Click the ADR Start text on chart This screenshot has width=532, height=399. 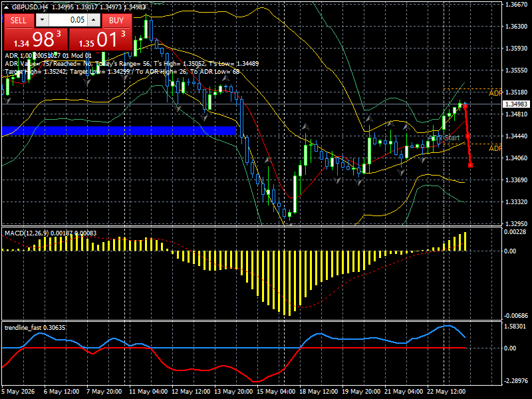click(444, 138)
